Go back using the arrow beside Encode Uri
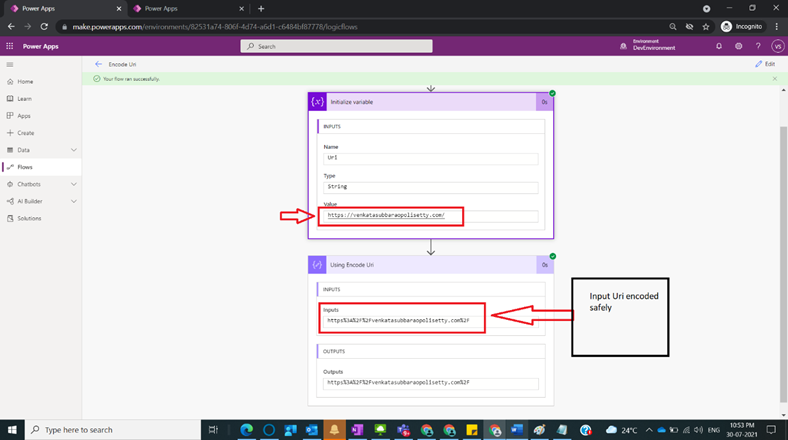This screenshot has height=440, width=788. (98, 64)
